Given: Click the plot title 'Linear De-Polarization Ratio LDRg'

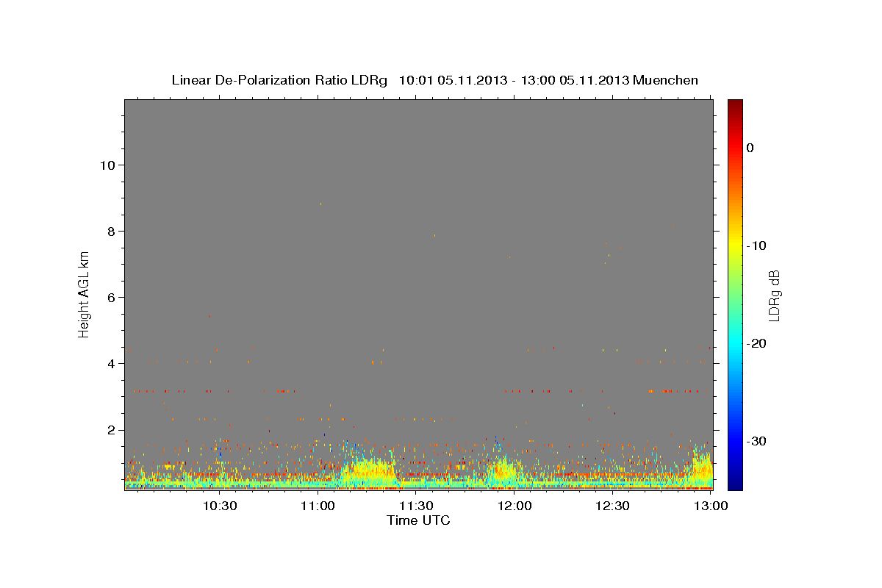Looking at the screenshot, I should pos(279,80).
